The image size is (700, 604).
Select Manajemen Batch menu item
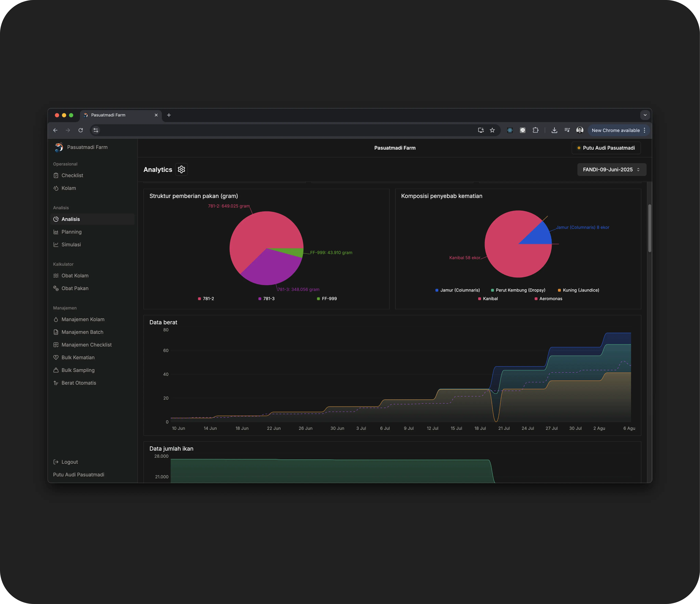click(82, 332)
